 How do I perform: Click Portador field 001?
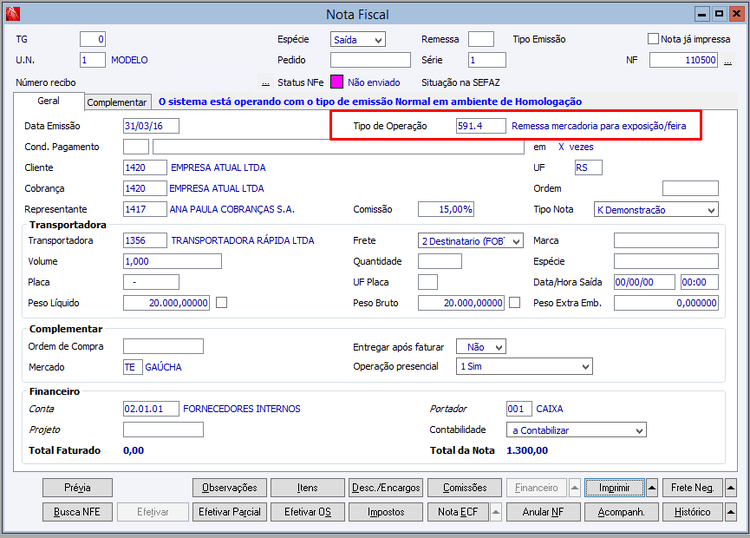tap(518, 409)
